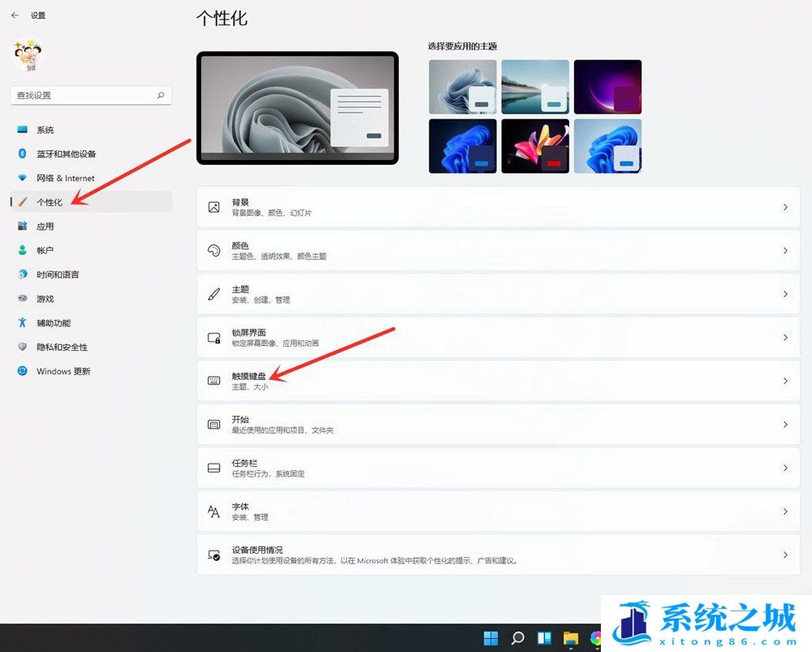Expand the 主题 row chevron

point(785,294)
